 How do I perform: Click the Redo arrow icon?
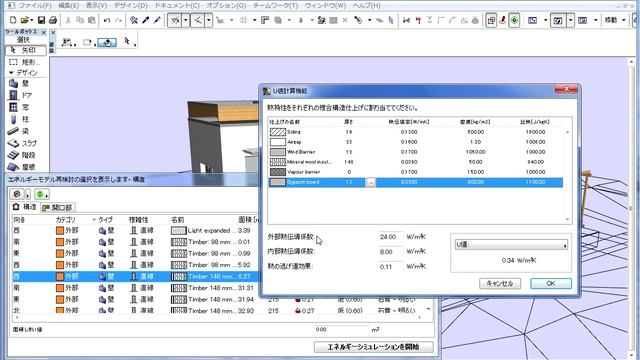[x=118, y=20]
